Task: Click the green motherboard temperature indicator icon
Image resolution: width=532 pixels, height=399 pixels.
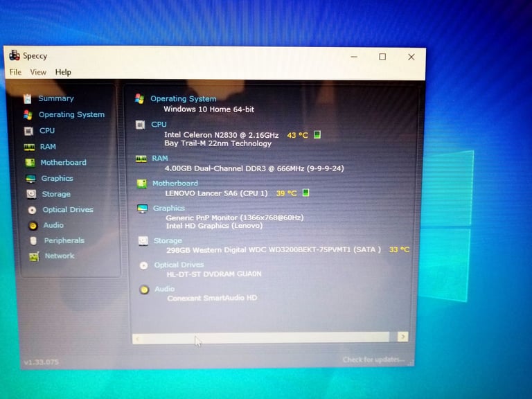Action: pyautogui.click(x=305, y=193)
